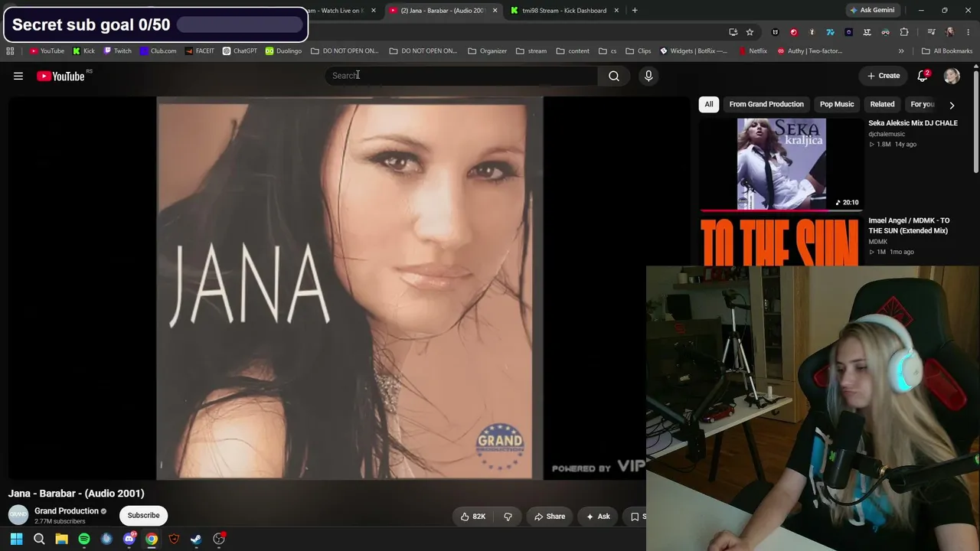Open the All Bookmarks folder

[947, 51]
